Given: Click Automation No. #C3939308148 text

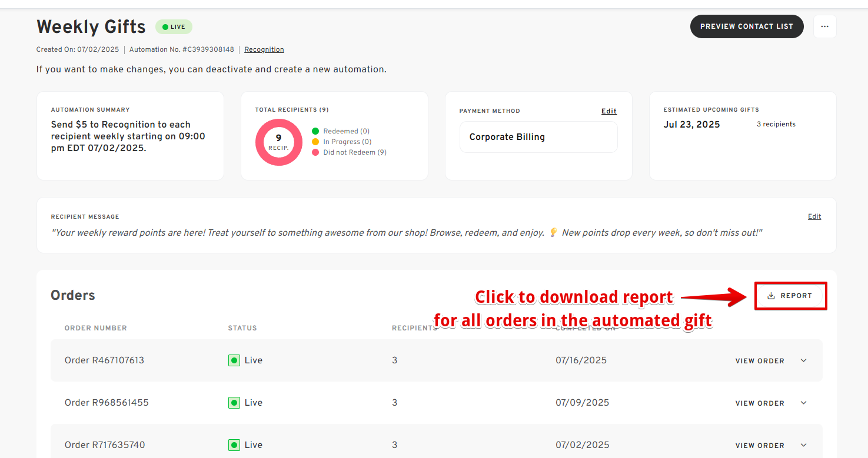Looking at the screenshot, I should 182,49.
